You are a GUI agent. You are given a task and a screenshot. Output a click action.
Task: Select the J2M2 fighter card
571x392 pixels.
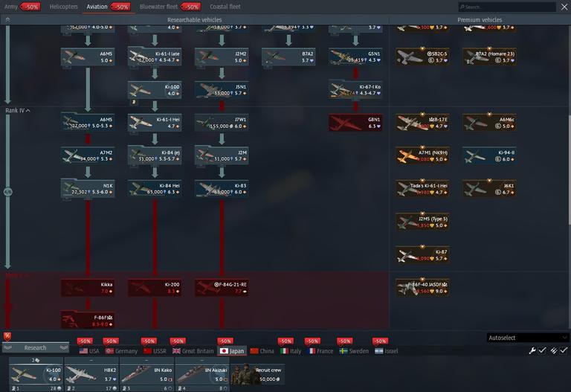point(222,57)
